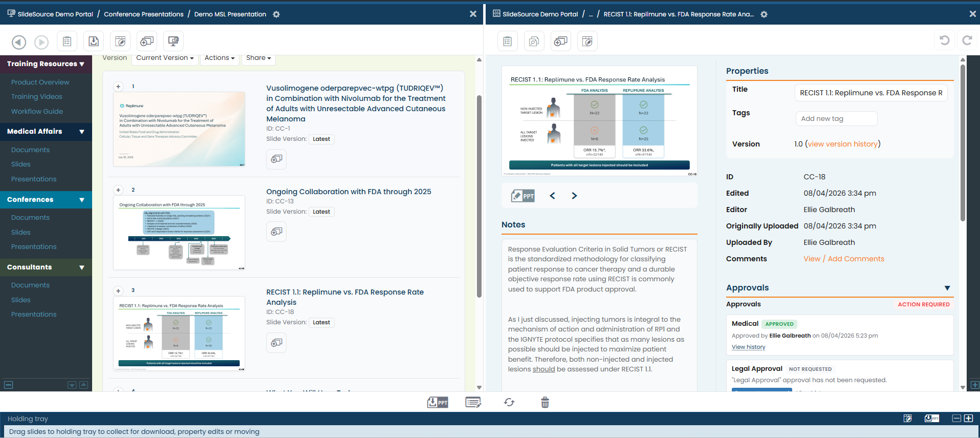Viewport: 980px width, 438px height.
Task: Click the Title input field
Action: click(x=871, y=93)
